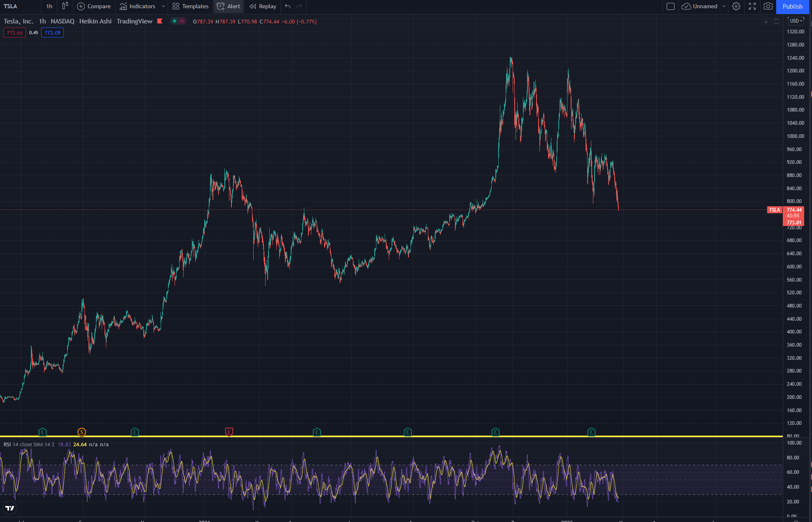
Task: Enter fullscreen mode
Action: coord(752,6)
